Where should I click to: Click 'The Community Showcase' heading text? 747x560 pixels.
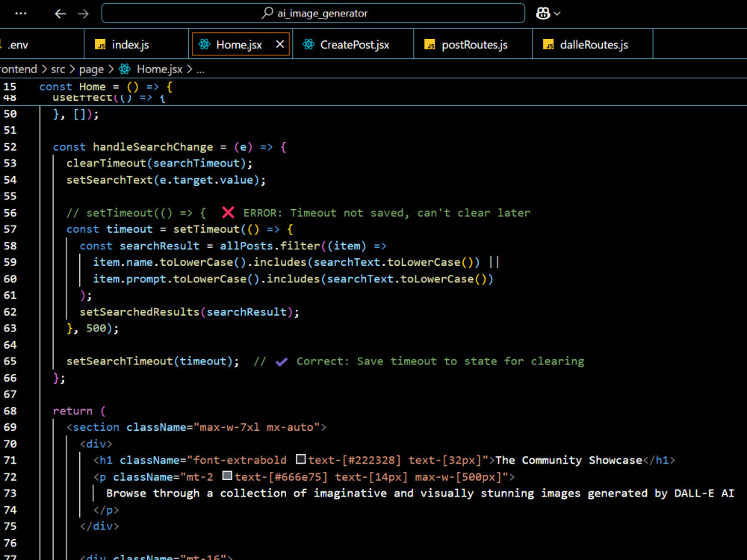[x=568, y=461]
